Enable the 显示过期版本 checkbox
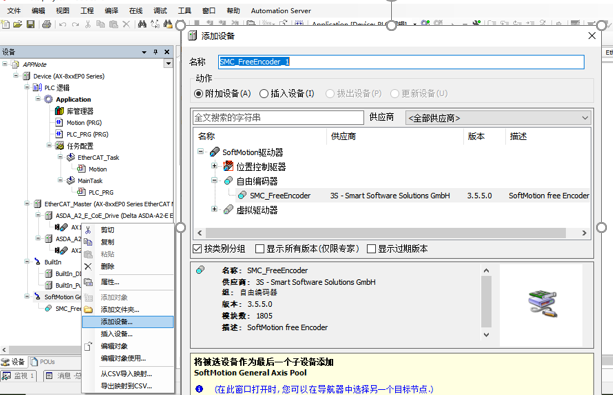This screenshot has width=613, height=395. click(371, 249)
